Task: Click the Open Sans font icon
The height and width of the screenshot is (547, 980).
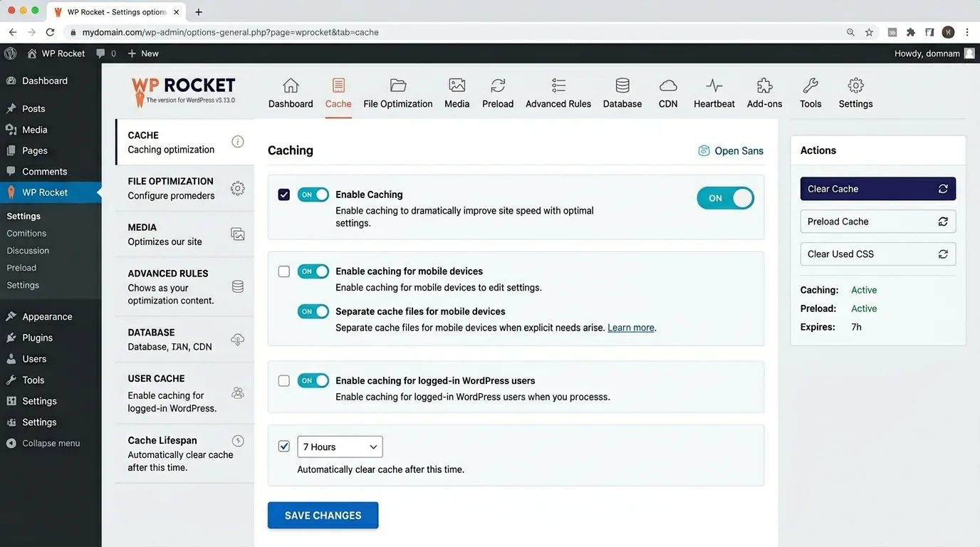Action: [x=704, y=151]
